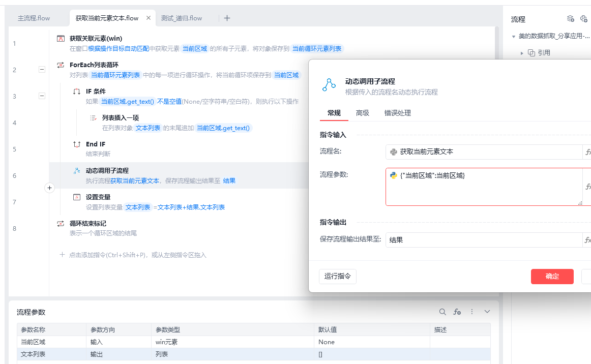The height and width of the screenshot is (364, 591).
Task: Click the search icon in 流程参数 panel
Action: [x=442, y=312]
